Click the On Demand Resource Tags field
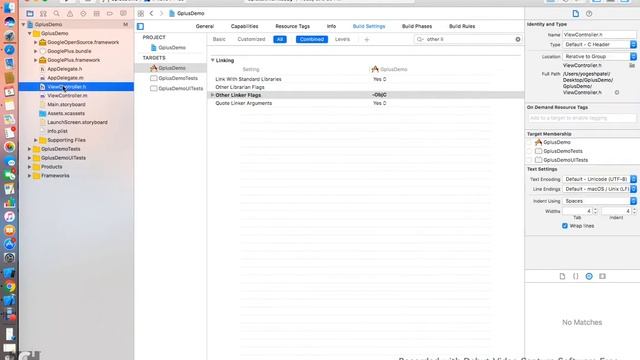Screen dimensions: 640x360 coord(582,118)
